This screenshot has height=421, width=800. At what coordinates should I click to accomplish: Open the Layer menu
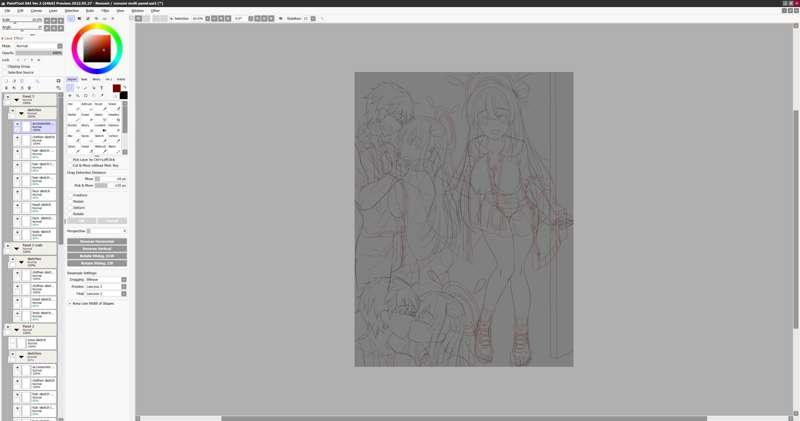53,11
